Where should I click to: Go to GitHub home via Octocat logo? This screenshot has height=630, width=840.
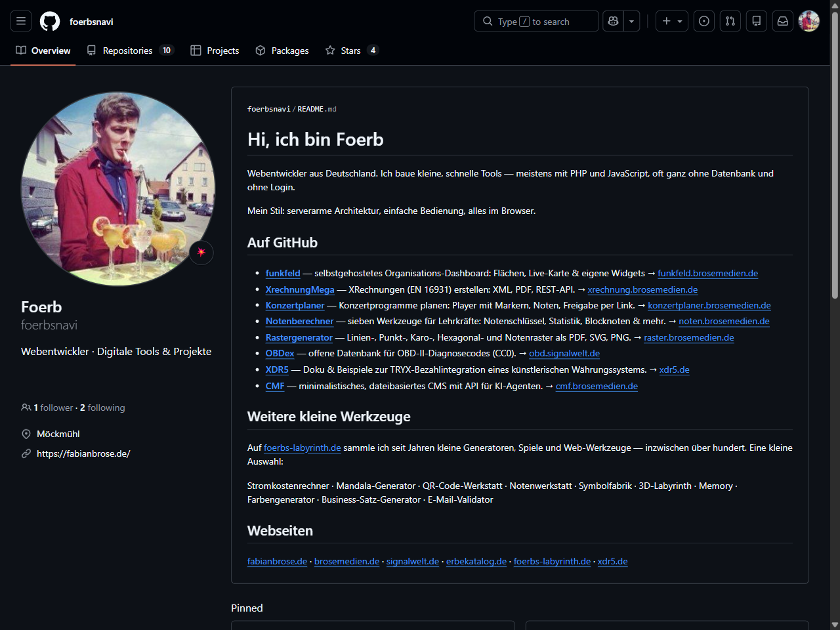pos(50,22)
